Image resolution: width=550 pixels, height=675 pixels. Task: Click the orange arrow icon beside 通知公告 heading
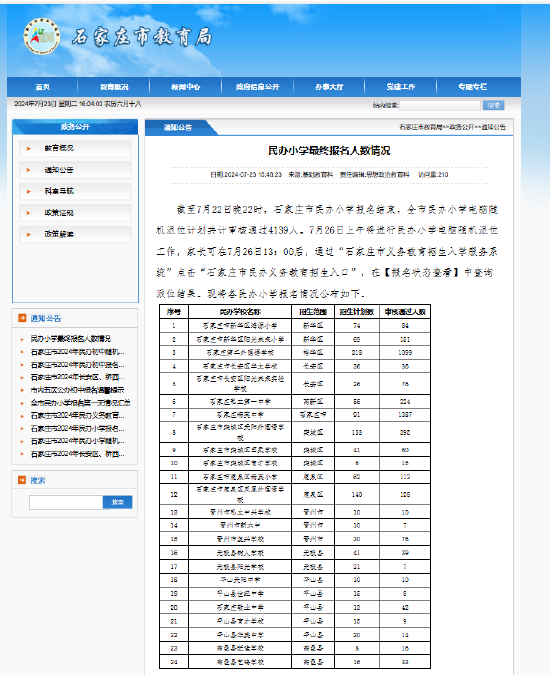[x=22, y=318]
